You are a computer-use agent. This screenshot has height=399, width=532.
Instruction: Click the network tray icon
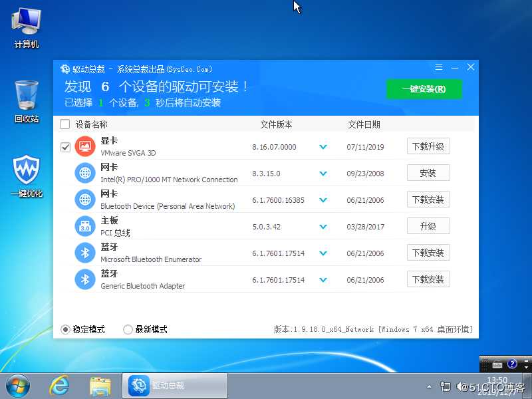point(445,386)
